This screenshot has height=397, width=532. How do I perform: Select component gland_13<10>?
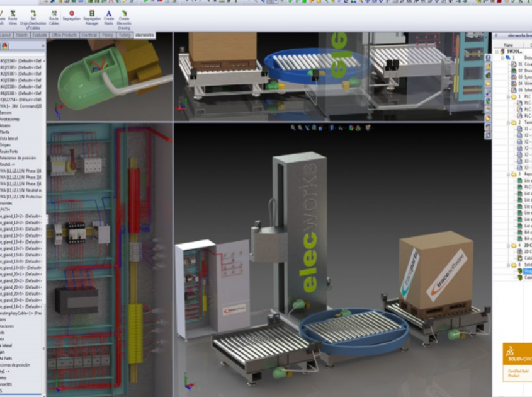[21, 268]
